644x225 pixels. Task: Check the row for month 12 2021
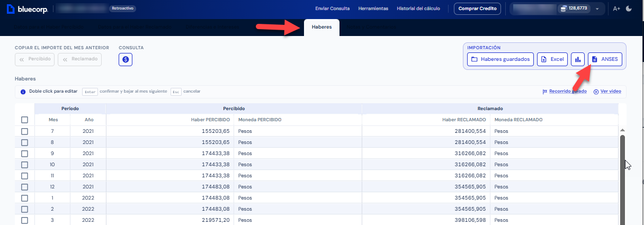coord(24,187)
